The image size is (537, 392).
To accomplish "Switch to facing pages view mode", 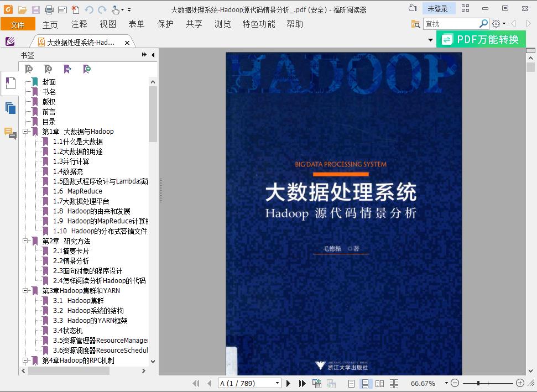I will [379, 384].
